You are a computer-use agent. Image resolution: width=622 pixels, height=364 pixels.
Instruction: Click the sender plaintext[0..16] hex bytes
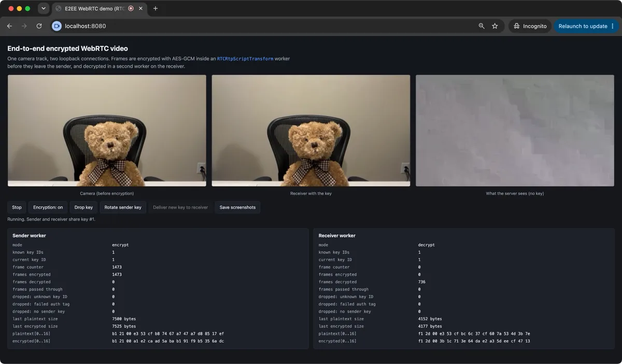coord(168,334)
